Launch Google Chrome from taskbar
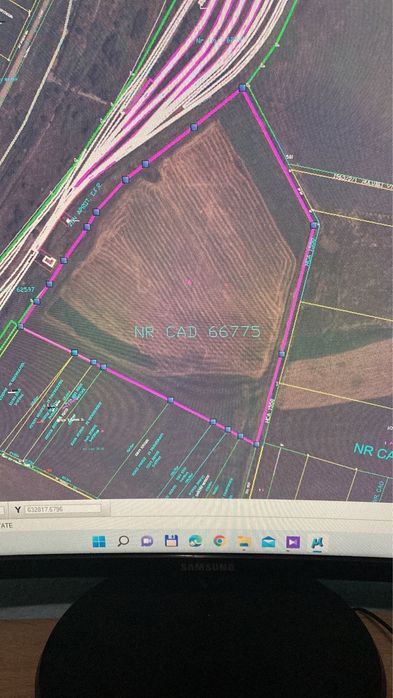This screenshot has height=698, width=393. (x=219, y=541)
